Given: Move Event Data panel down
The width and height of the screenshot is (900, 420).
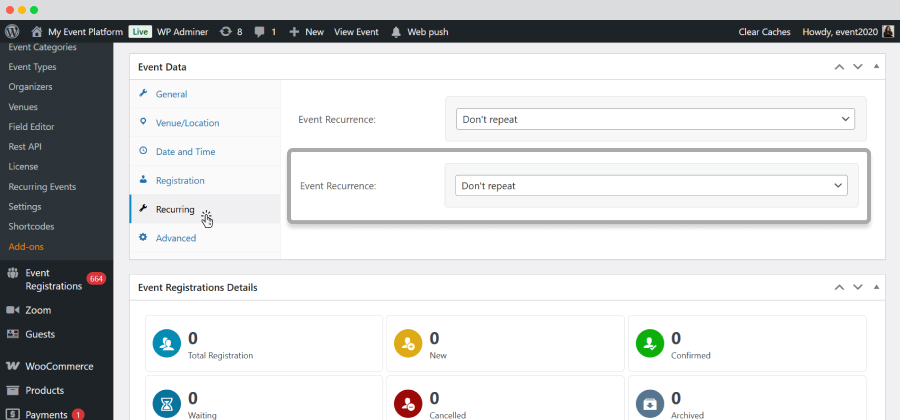Looking at the screenshot, I should click(857, 67).
